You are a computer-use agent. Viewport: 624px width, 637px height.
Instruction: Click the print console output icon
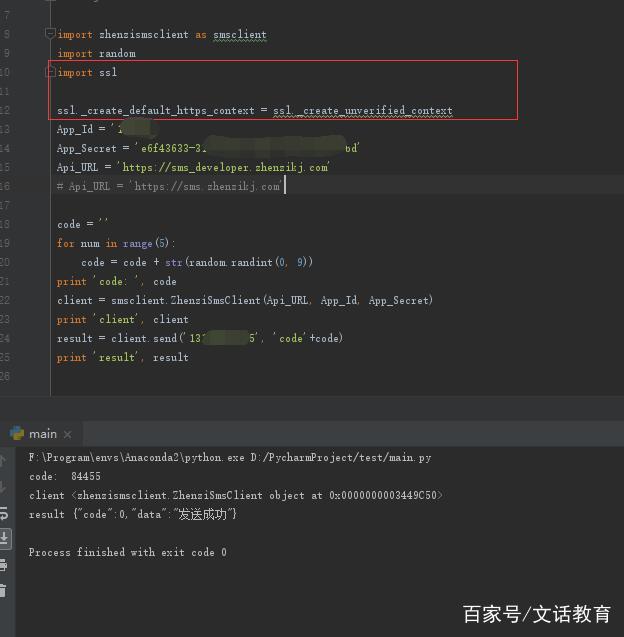click(3, 564)
